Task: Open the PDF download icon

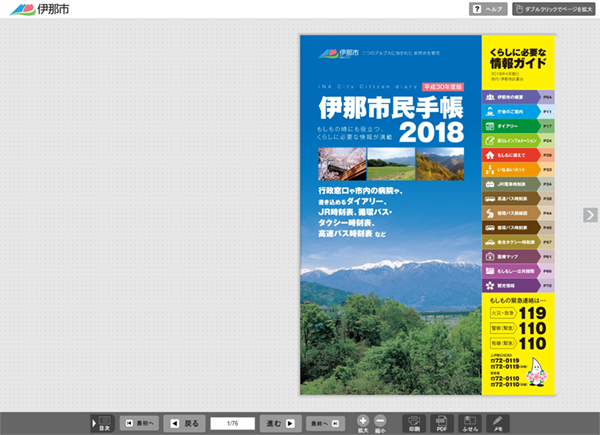Action: tap(442, 424)
